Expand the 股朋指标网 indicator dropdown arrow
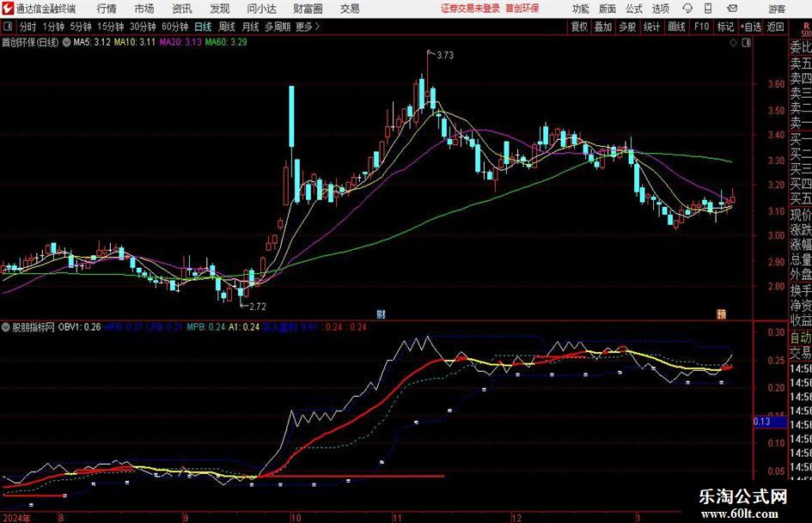The height and width of the screenshot is (523, 812). pos(6,327)
